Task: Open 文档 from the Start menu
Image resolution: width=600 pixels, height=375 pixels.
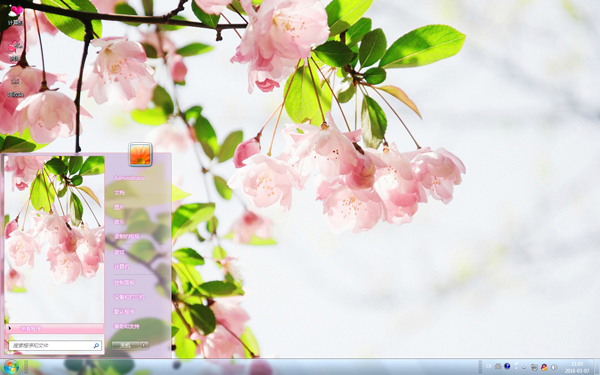Action: pyautogui.click(x=119, y=192)
